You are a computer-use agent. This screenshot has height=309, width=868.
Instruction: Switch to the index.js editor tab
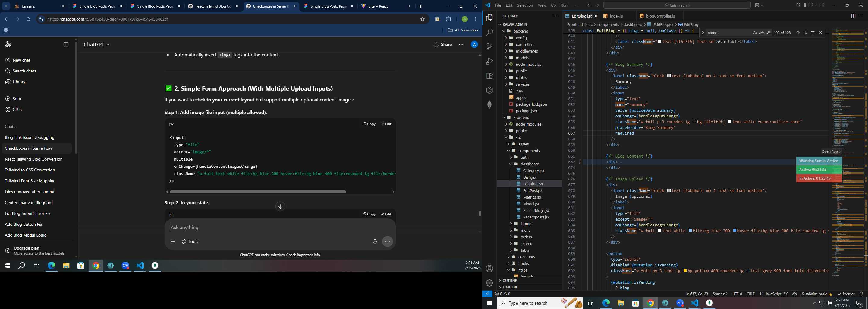[x=616, y=16]
